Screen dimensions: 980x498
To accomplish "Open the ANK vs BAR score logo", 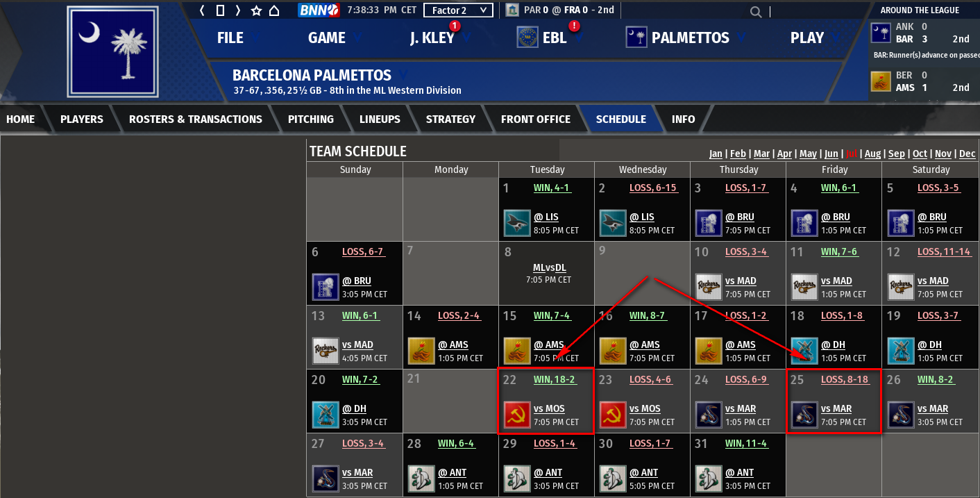I will click(x=881, y=33).
